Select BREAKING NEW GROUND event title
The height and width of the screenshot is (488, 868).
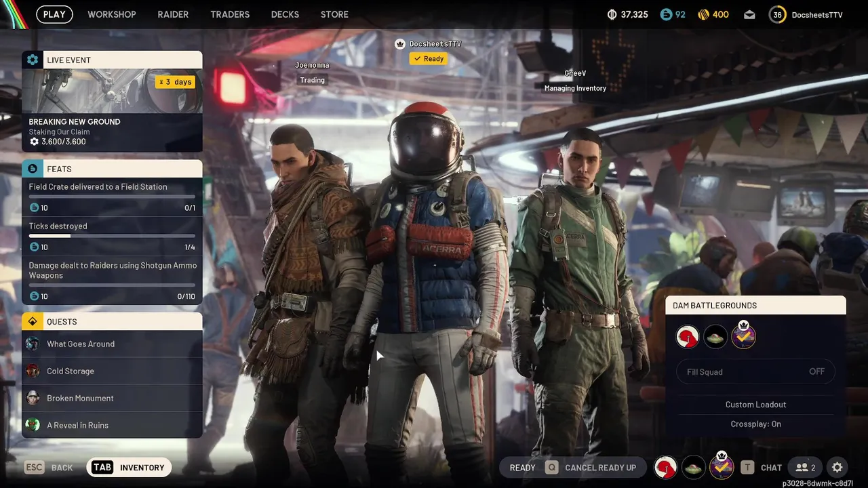(x=75, y=122)
